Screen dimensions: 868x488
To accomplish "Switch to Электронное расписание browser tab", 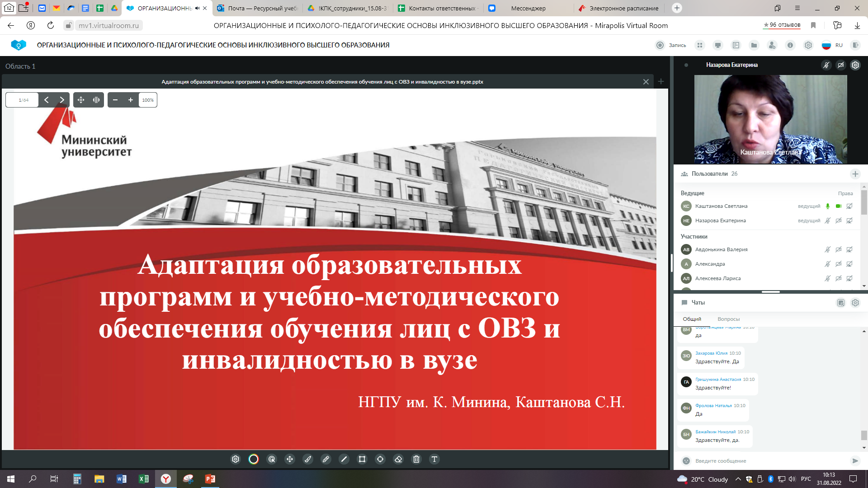I will (619, 8).
